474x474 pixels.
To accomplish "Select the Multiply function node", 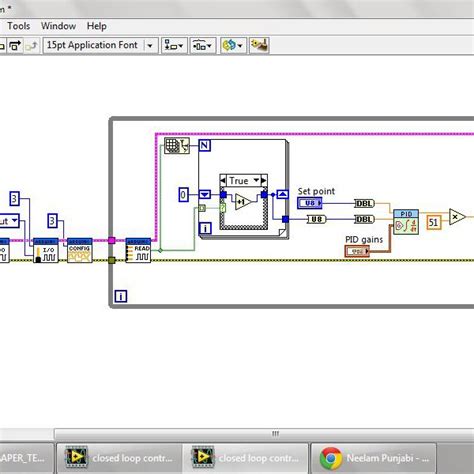I will [457, 217].
